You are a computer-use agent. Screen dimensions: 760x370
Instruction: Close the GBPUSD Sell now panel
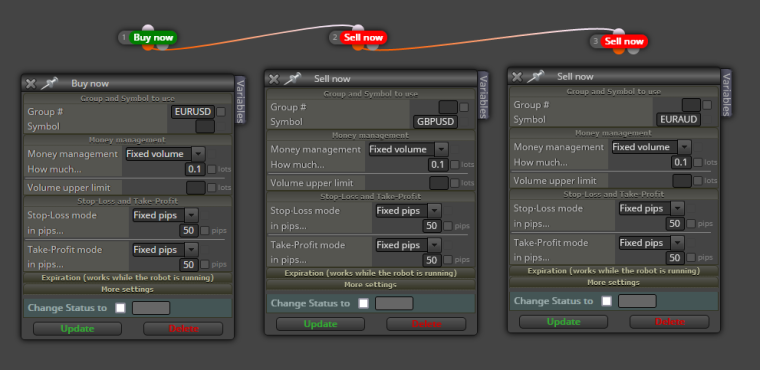tap(274, 79)
